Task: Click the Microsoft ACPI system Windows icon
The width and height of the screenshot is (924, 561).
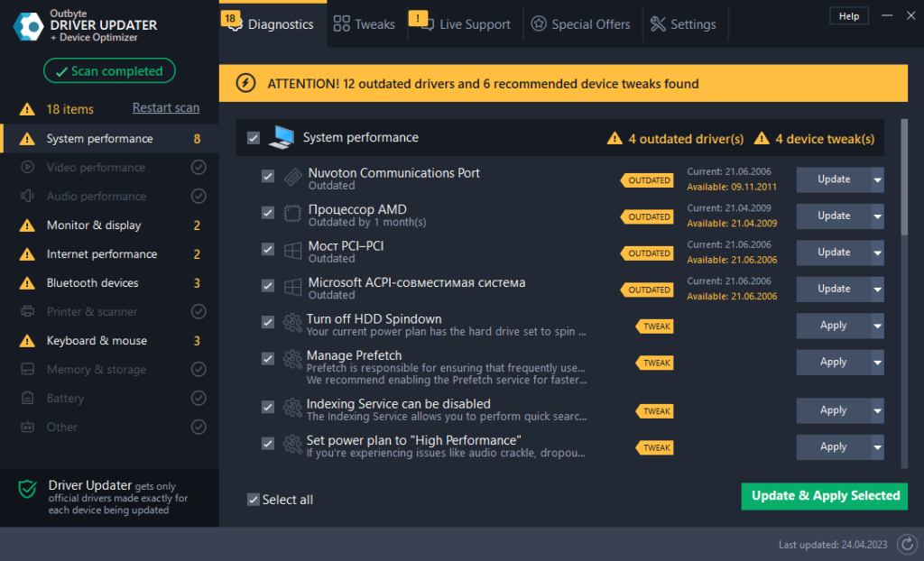Action: [293, 287]
